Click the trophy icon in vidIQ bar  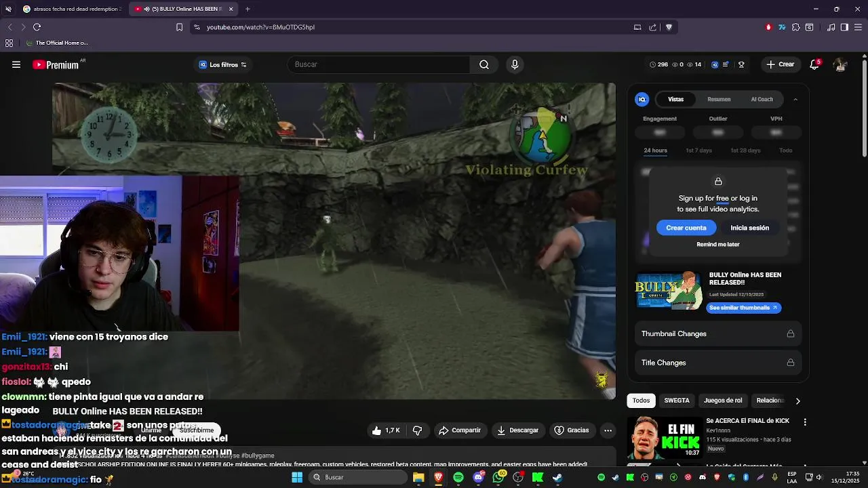741,64
